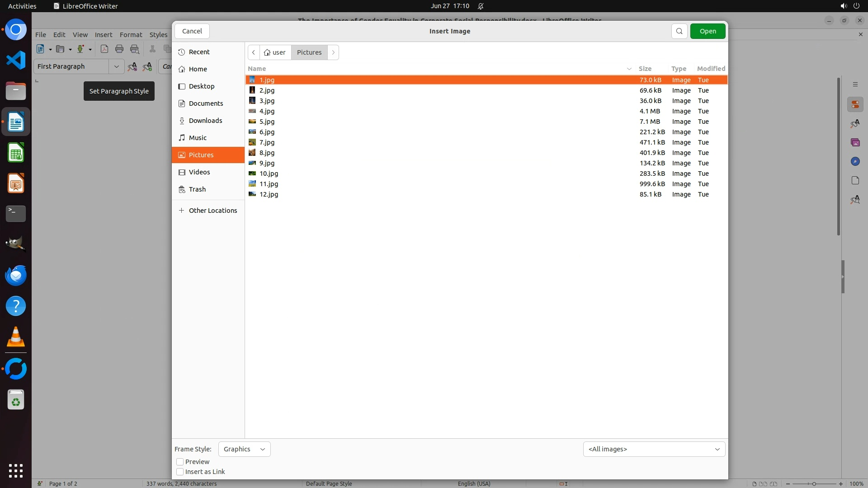The width and height of the screenshot is (868, 488).
Task: Open the sidebar Properties panel icon
Action: tap(855, 105)
